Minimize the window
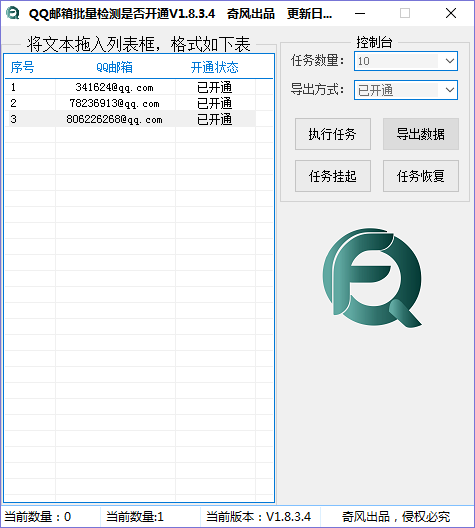 click(360, 13)
